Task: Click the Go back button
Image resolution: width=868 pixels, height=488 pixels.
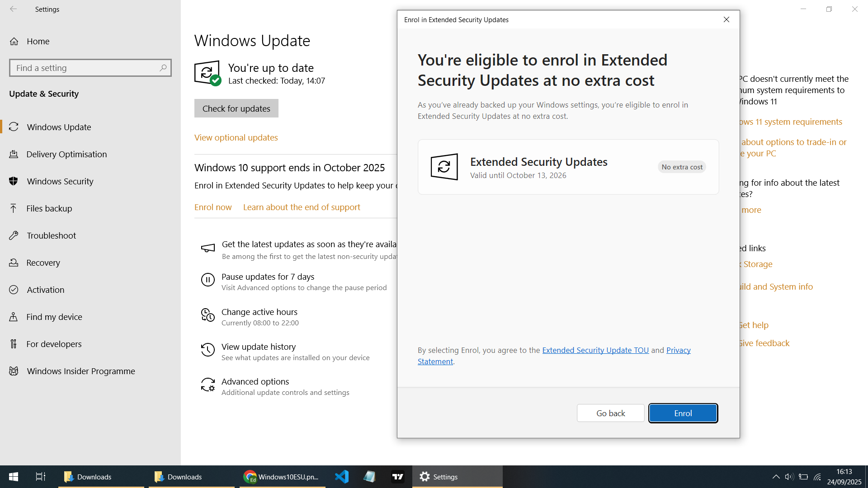Action: tap(610, 413)
